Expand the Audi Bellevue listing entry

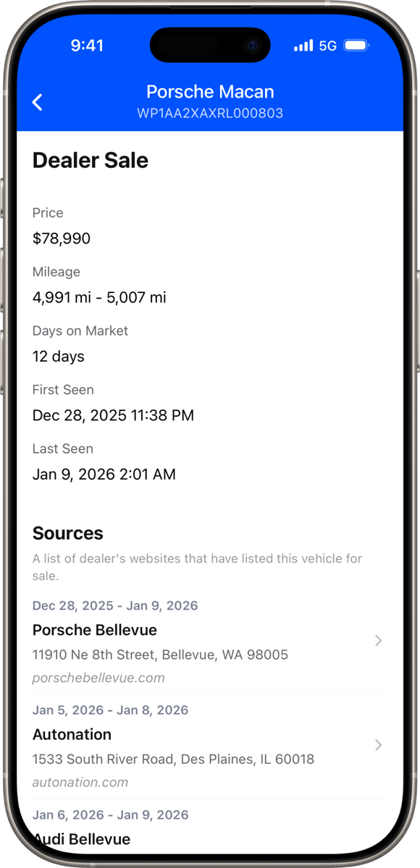[x=81, y=839]
